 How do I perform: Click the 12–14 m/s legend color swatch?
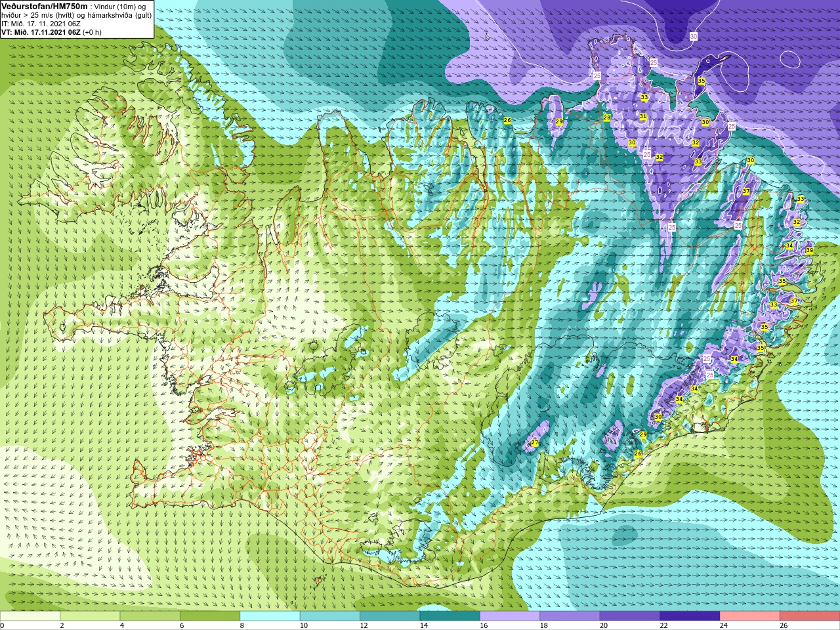pyautogui.click(x=390, y=616)
